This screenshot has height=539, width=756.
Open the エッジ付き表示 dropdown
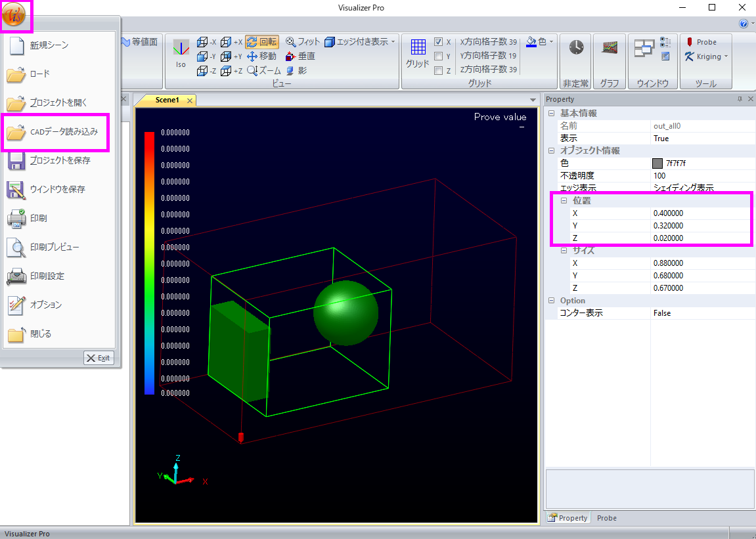(x=360, y=42)
